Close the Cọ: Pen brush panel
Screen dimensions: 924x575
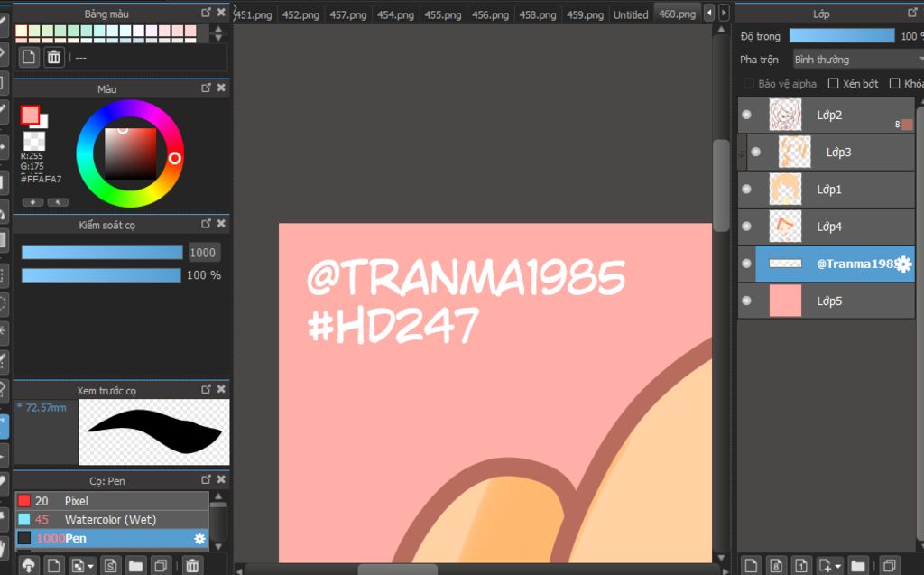point(221,479)
